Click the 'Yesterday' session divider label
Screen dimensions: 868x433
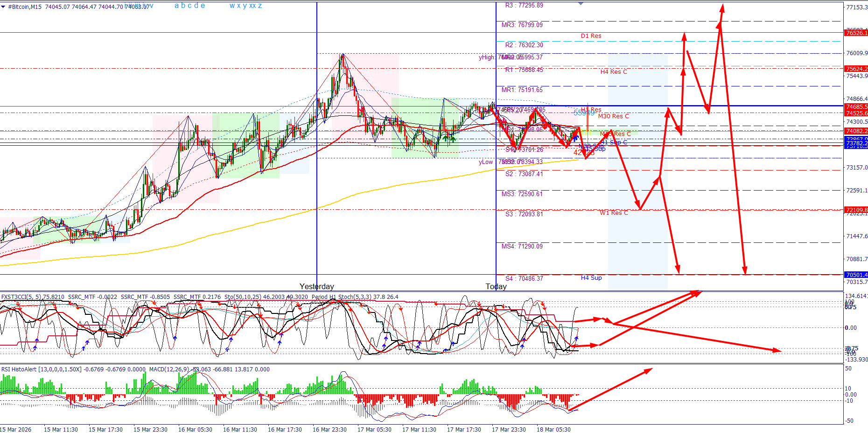click(317, 286)
